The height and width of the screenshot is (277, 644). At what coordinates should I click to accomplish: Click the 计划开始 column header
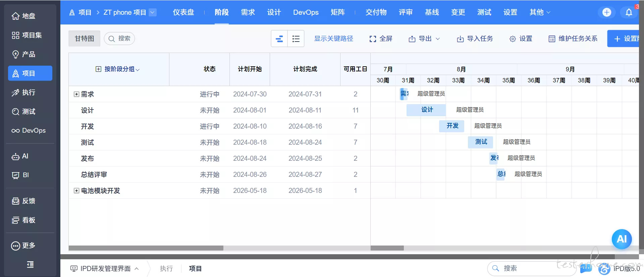[x=250, y=69]
